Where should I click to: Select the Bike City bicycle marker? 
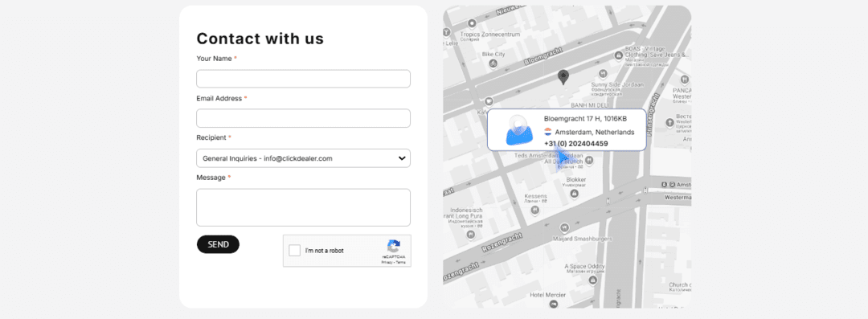(493, 63)
